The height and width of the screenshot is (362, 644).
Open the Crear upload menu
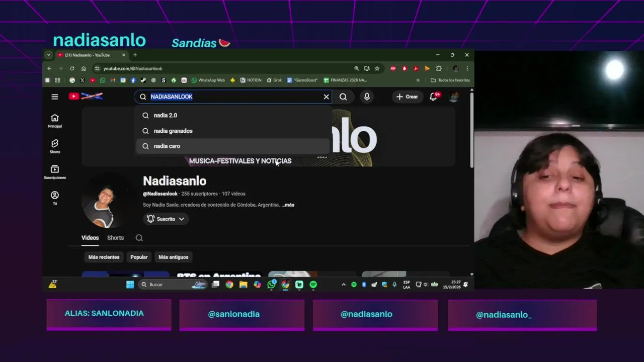tap(407, 97)
